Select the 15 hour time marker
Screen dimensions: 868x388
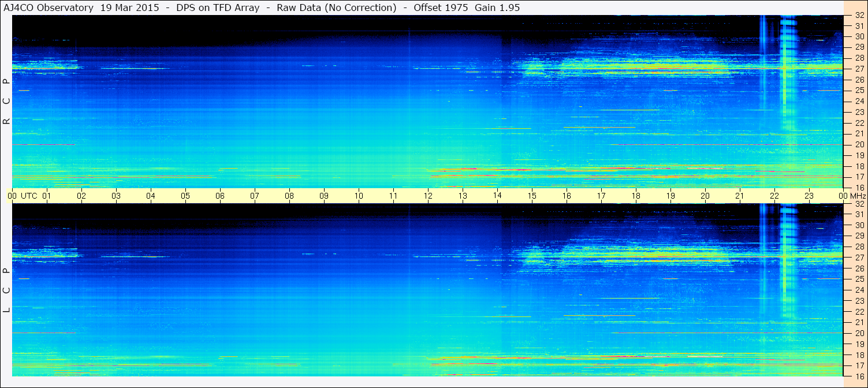[x=532, y=196]
